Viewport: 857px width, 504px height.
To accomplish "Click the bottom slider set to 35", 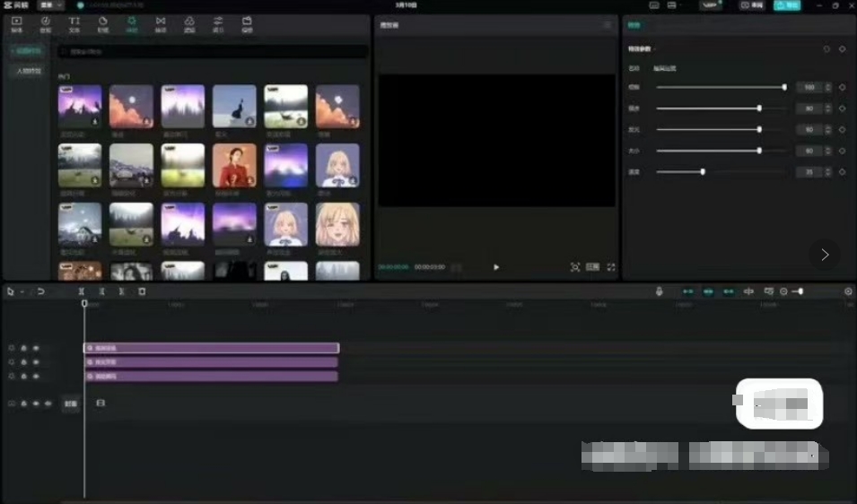I will point(703,171).
